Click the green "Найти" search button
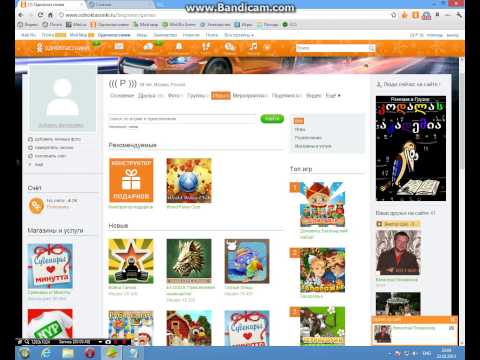Image resolution: width=480 pixels, height=360 pixels. (x=272, y=118)
